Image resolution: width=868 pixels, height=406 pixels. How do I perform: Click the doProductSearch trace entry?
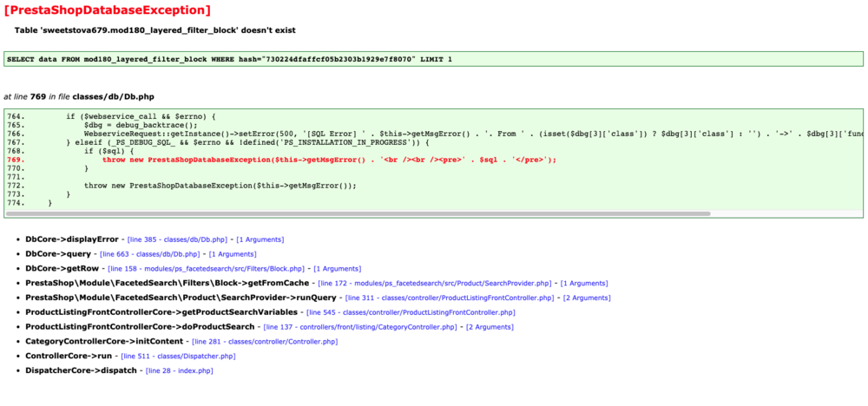click(x=140, y=327)
